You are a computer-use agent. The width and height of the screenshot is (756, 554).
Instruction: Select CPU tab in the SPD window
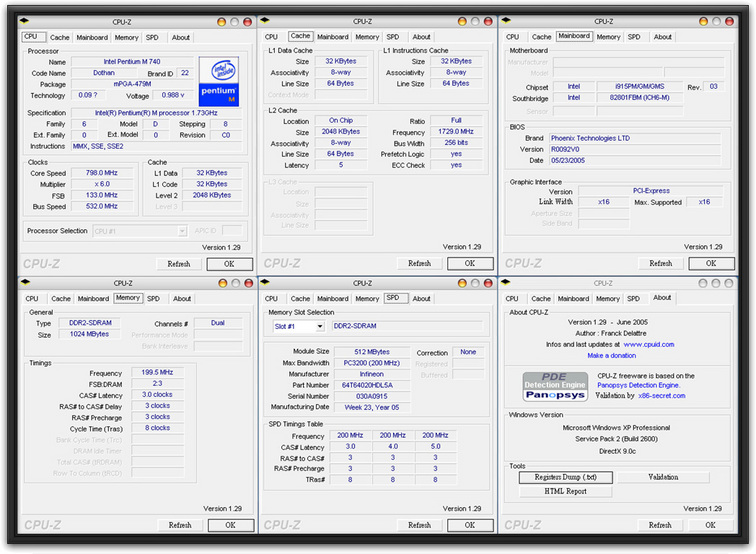coord(271,298)
